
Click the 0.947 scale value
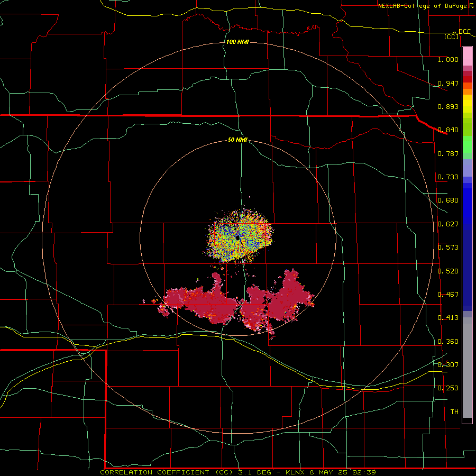[x=448, y=83]
